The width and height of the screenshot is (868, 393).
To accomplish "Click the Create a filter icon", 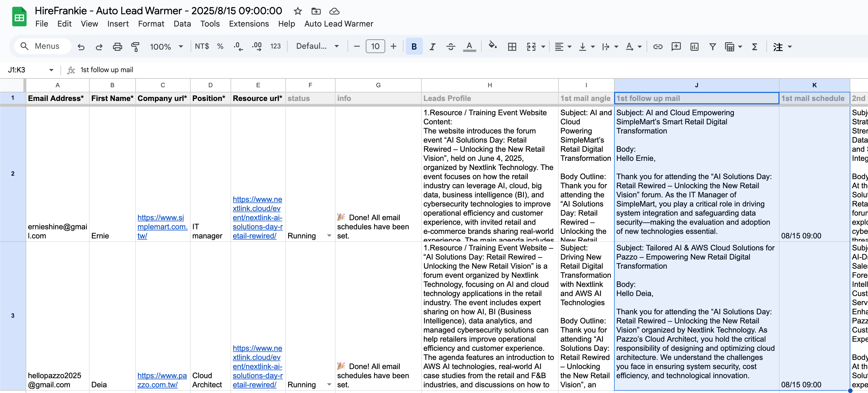I will tap(712, 46).
